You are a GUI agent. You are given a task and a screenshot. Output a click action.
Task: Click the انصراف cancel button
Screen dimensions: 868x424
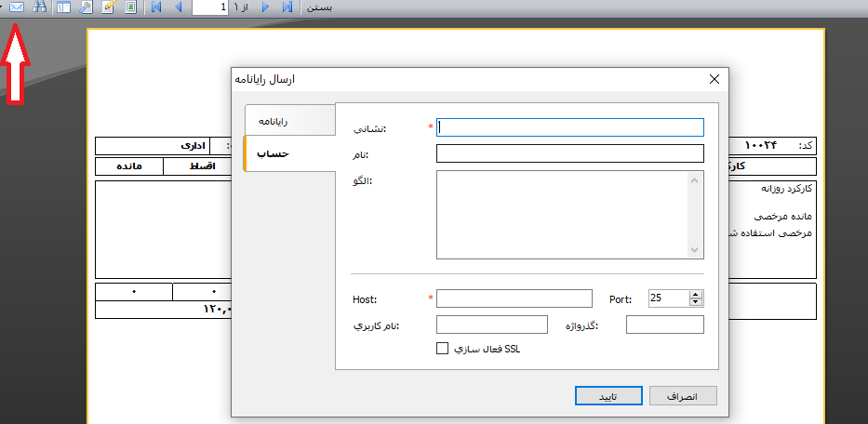pyautogui.click(x=683, y=396)
